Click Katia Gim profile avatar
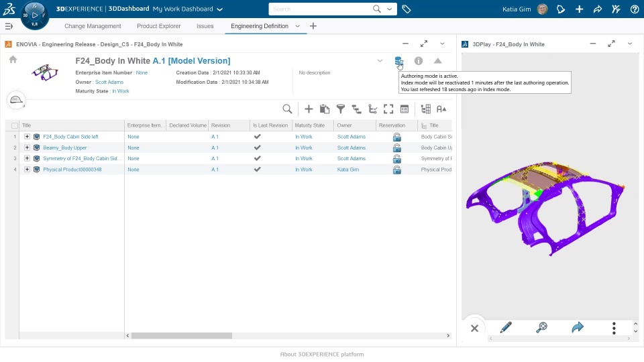The width and height of the screenshot is (644, 362). click(542, 9)
